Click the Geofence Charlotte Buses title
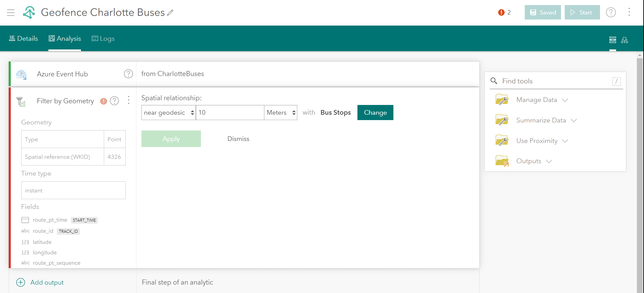The image size is (644, 293). 103,12
